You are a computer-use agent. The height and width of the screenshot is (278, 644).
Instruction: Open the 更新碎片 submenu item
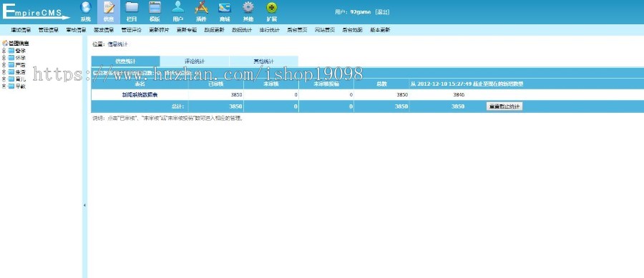pyautogui.click(x=159, y=30)
